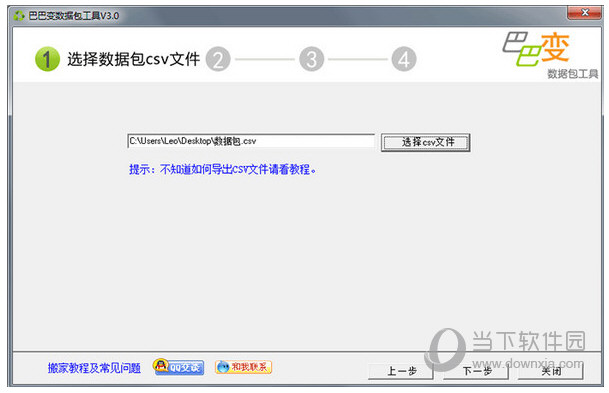Click the progress line between steps 2 and 3

[265, 59]
